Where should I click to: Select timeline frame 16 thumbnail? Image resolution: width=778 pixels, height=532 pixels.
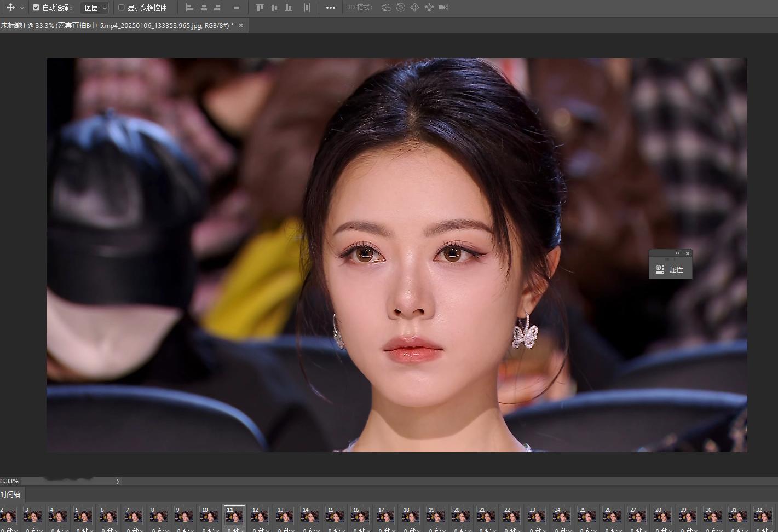tap(360, 516)
